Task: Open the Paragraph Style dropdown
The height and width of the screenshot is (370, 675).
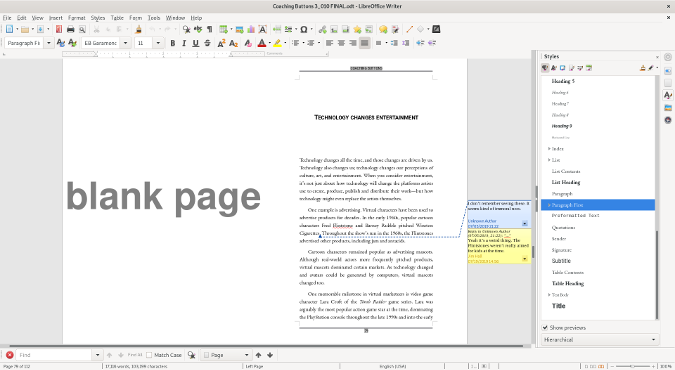Action: click(49, 43)
